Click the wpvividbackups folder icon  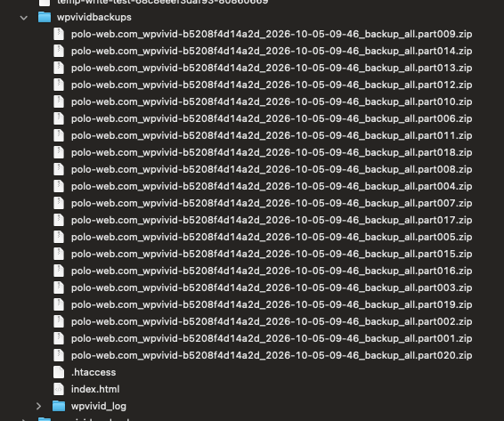point(45,17)
